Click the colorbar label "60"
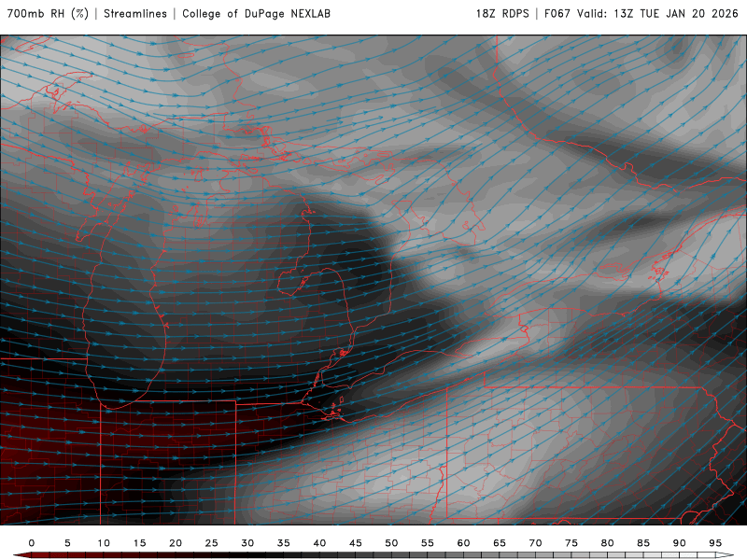Image resolution: width=747 pixels, height=560 pixels. click(x=463, y=543)
